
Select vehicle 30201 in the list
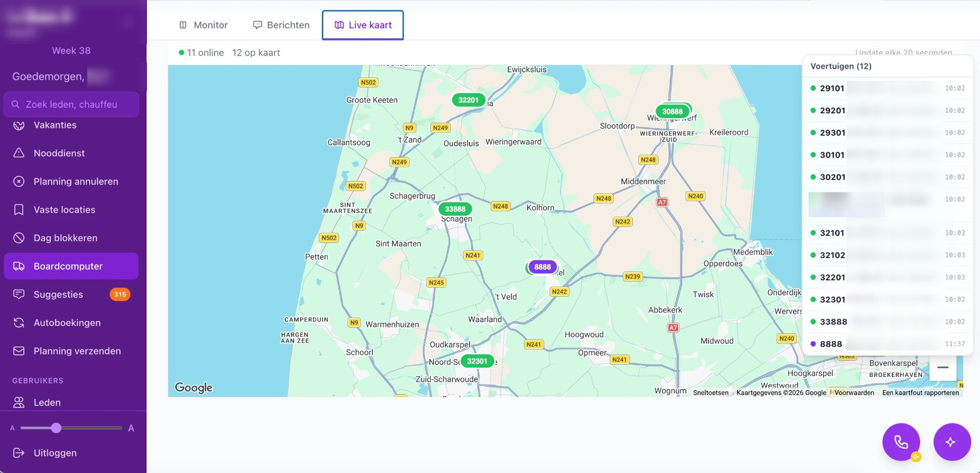[x=887, y=177]
